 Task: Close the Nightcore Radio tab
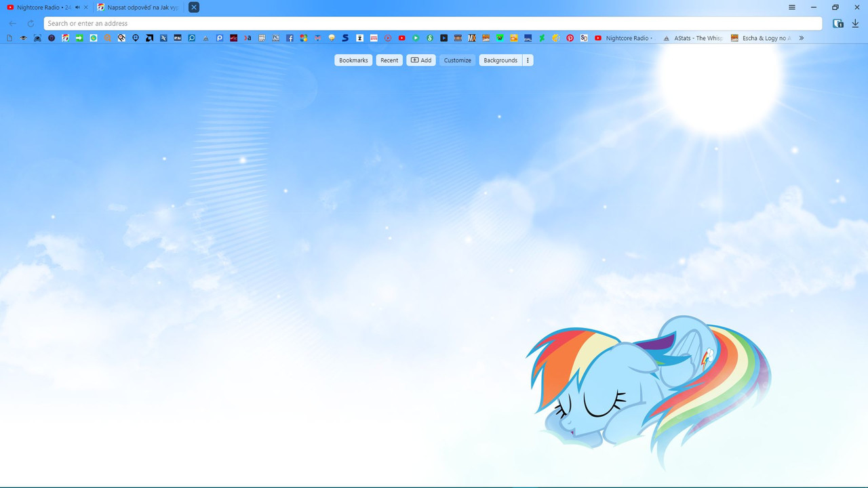point(85,7)
